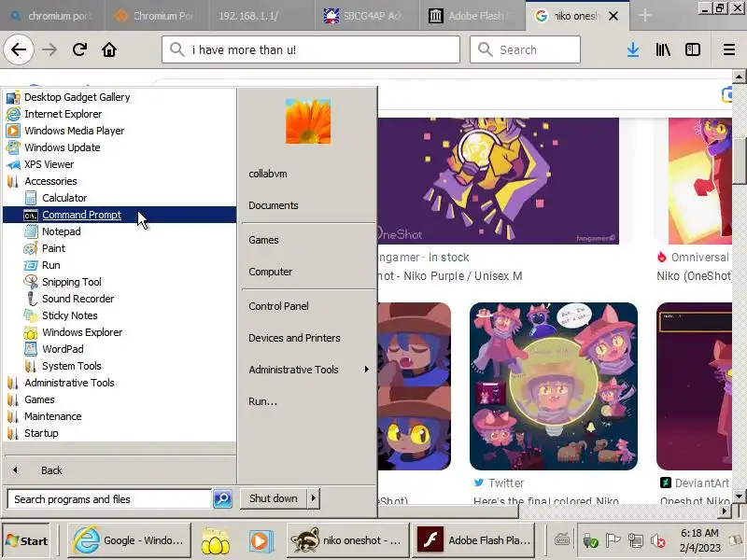Viewport: 747px width, 560px height.
Task: Open the folder icon pinned on taskbar
Action: pyautogui.click(x=216, y=540)
